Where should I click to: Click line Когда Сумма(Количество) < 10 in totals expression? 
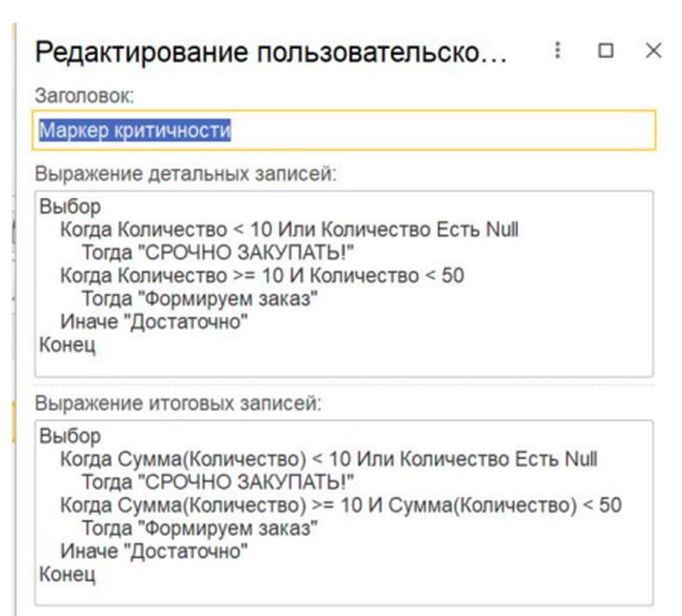[x=329, y=459]
